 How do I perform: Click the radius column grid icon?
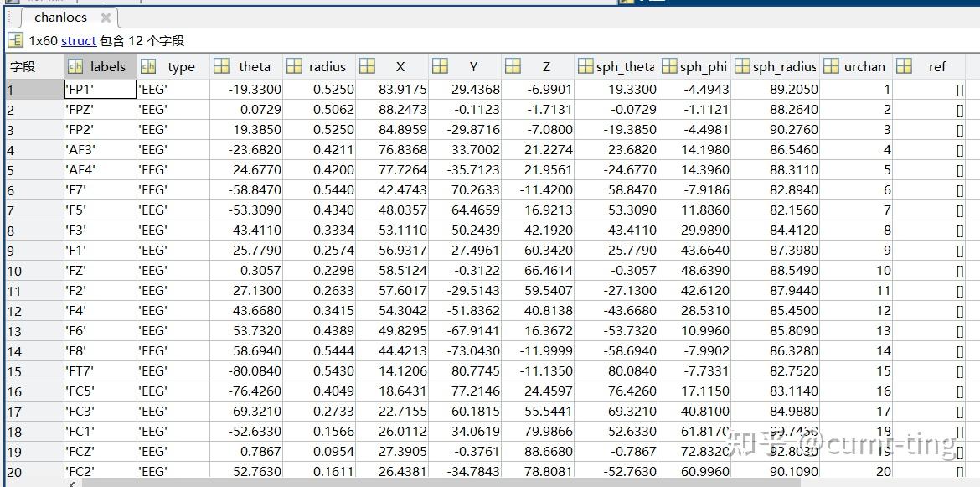294,66
